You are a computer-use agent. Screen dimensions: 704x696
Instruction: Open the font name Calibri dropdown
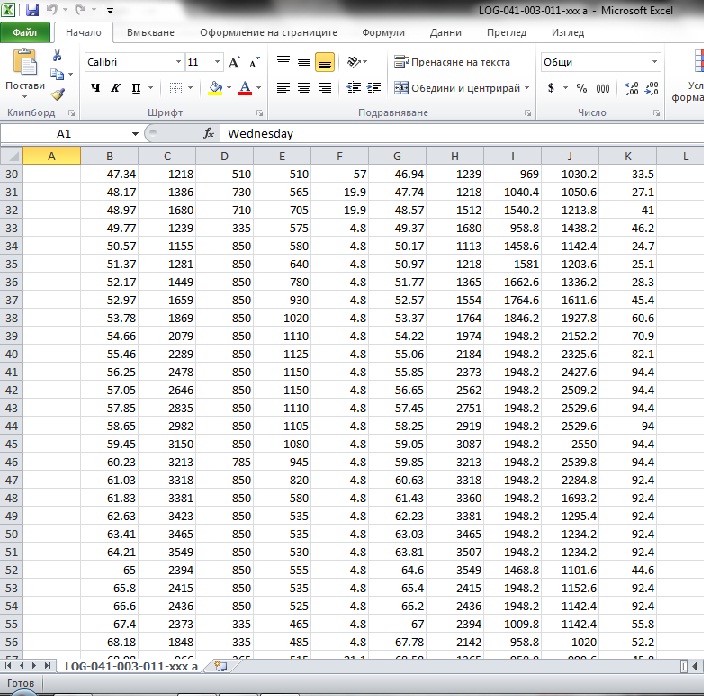coord(176,62)
